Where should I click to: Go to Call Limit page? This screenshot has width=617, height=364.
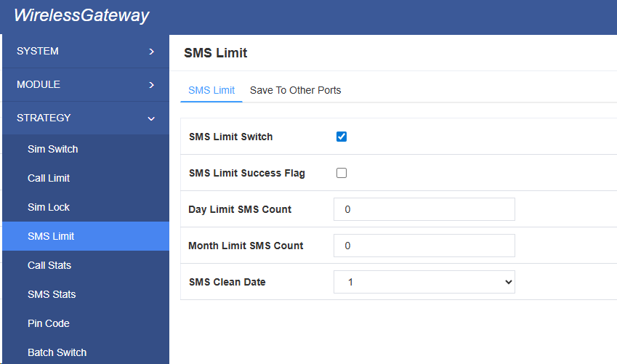coord(49,178)
